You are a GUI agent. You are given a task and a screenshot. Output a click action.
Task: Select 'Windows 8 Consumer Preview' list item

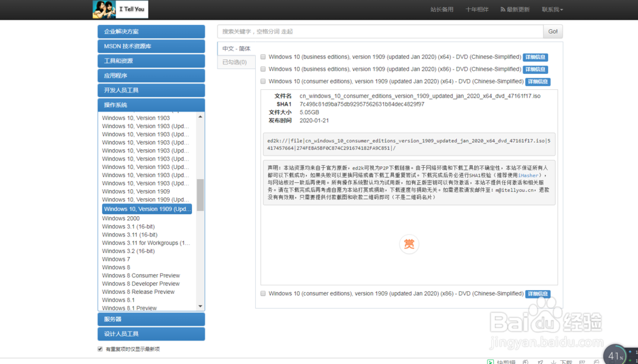141,275
